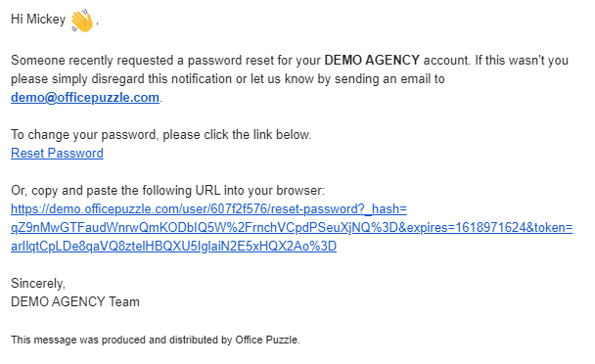Click the bold DEMO AGENCY account name
Viewport: 595px width, 364px height.
pyautogui.click(x=372, y=60)
